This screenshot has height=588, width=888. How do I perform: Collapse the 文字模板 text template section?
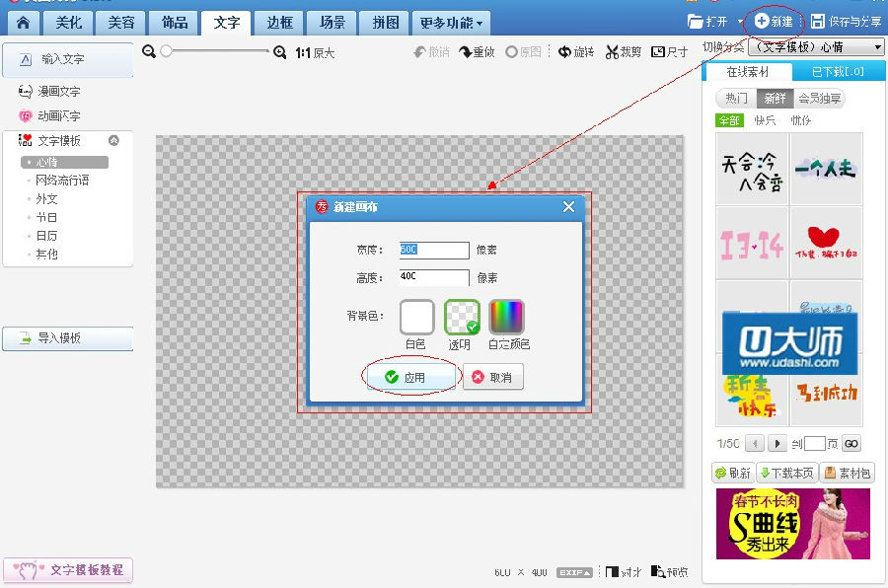tap(113, 141)
